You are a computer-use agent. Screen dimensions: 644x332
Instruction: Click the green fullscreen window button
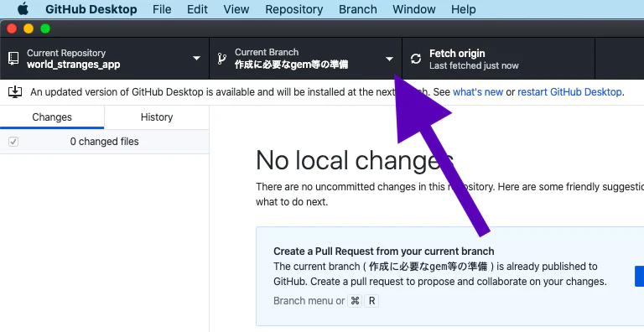point(45,29)
